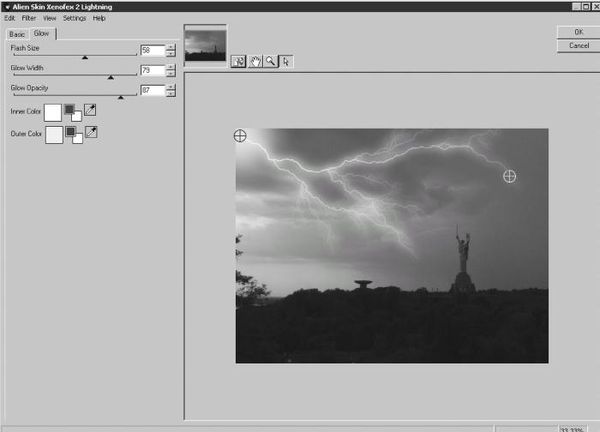Adjust Glow Width using the stepper arrows

(170, 70)
